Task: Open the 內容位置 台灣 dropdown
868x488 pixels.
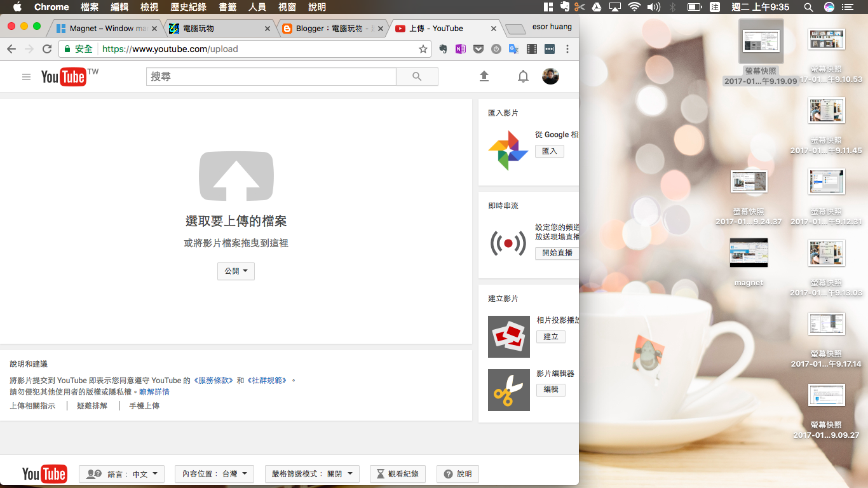Action: 214,474
